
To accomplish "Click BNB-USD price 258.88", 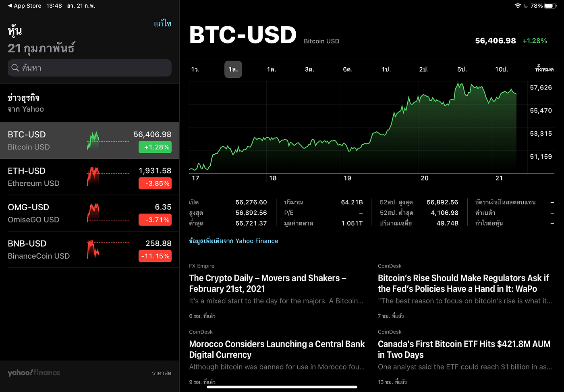I will 158,243.
